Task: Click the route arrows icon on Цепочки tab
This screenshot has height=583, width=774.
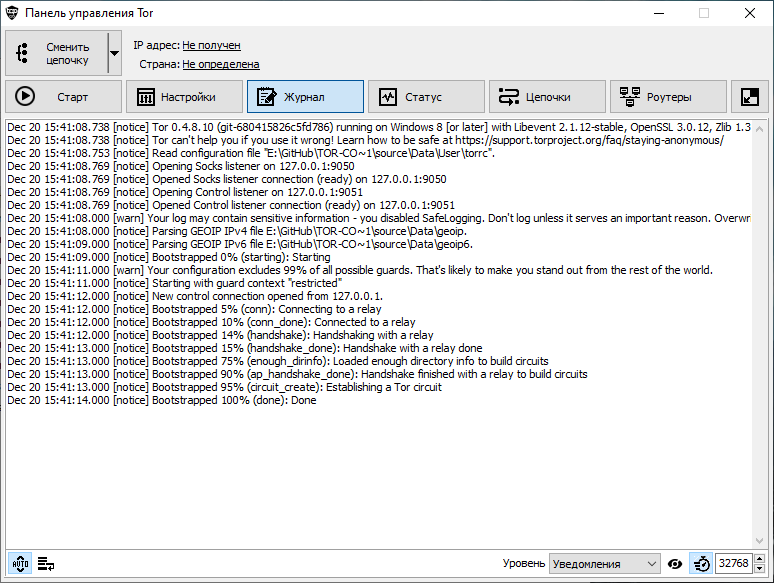Action: click(x=509, y=97)
